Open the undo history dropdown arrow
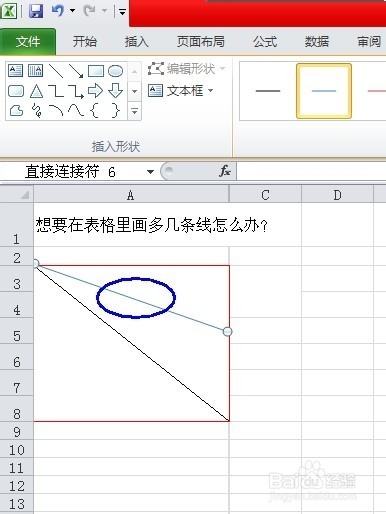This screenshot has width=386, height=514. [x=72, y=11]
